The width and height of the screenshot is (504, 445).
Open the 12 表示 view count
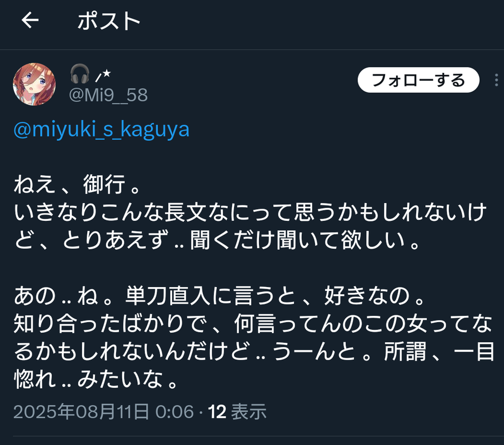tap(237, 412)
